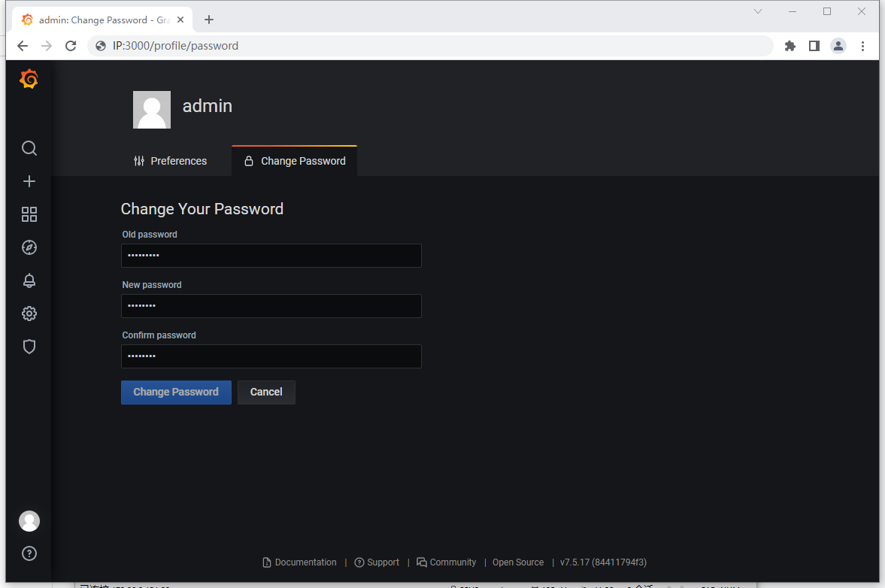Switch to the Preferences tab
The height and width of the screenshot is (588, 885).
tap(171, 162)
